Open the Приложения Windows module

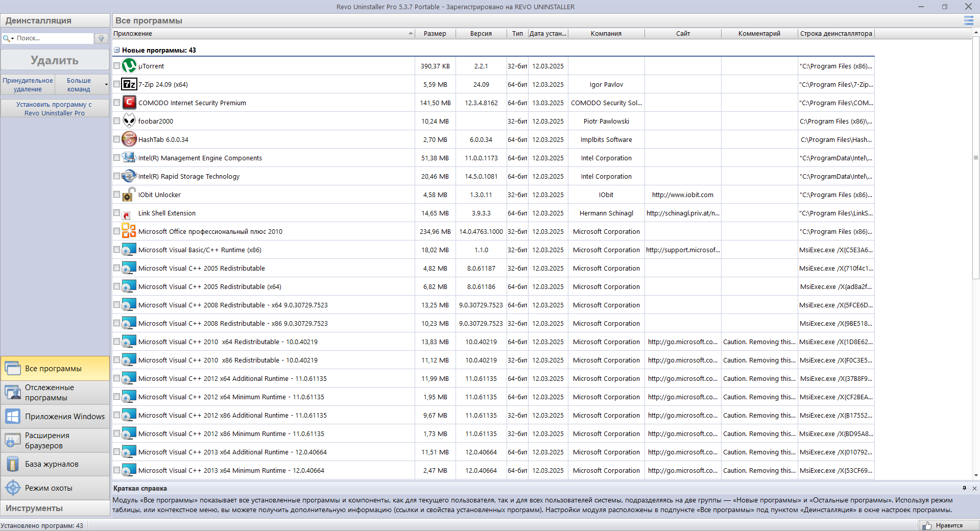pos(55,416)
